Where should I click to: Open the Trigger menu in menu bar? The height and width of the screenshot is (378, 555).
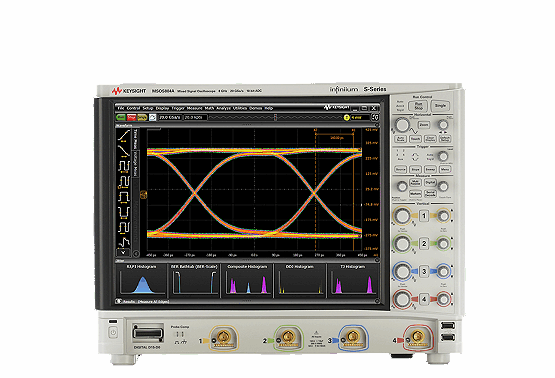point(178,108)
